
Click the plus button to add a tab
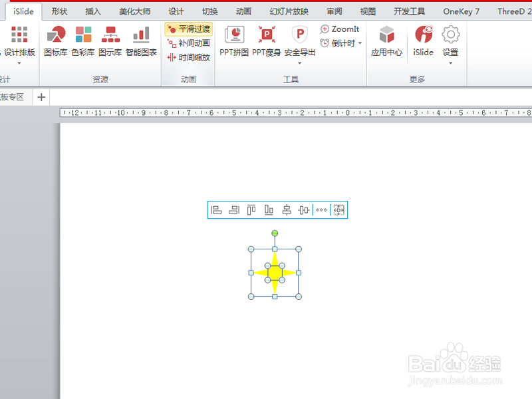pyautogui.click(x=41, y=97)
